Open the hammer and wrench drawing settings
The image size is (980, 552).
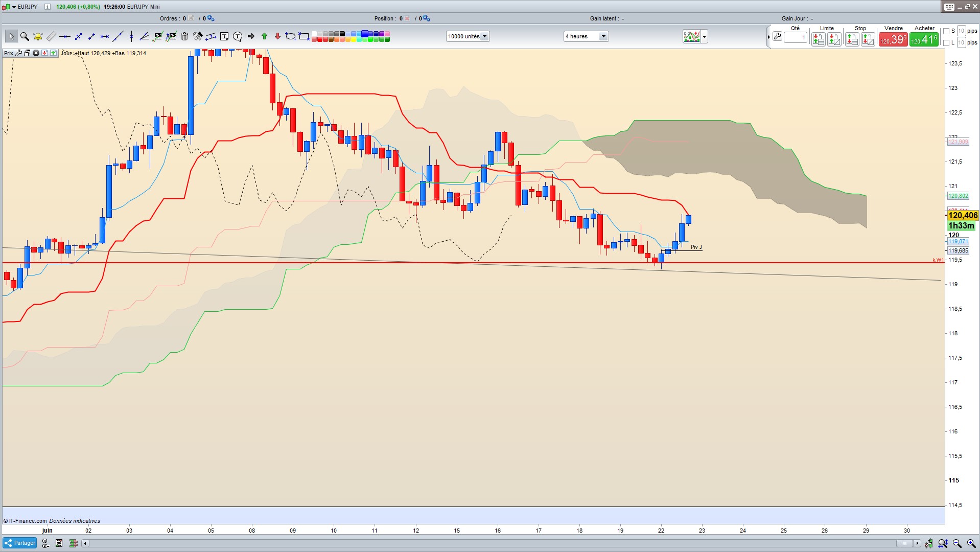pos(198,36)
